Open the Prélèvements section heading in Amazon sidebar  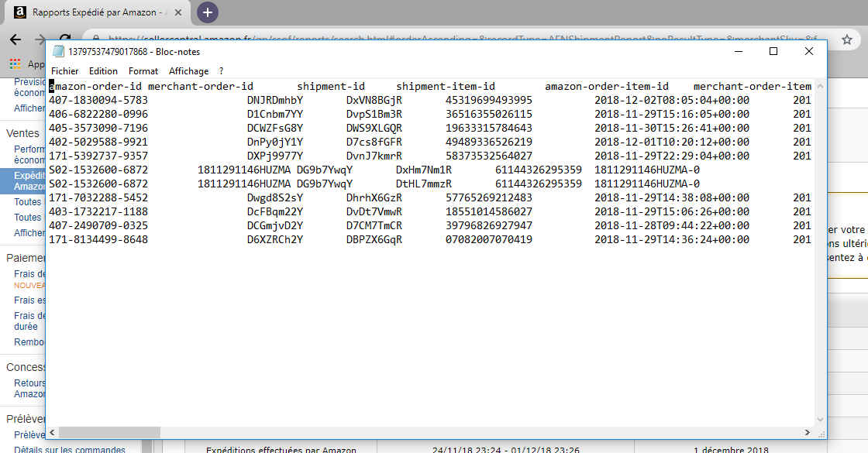click(x=26, y=419)
